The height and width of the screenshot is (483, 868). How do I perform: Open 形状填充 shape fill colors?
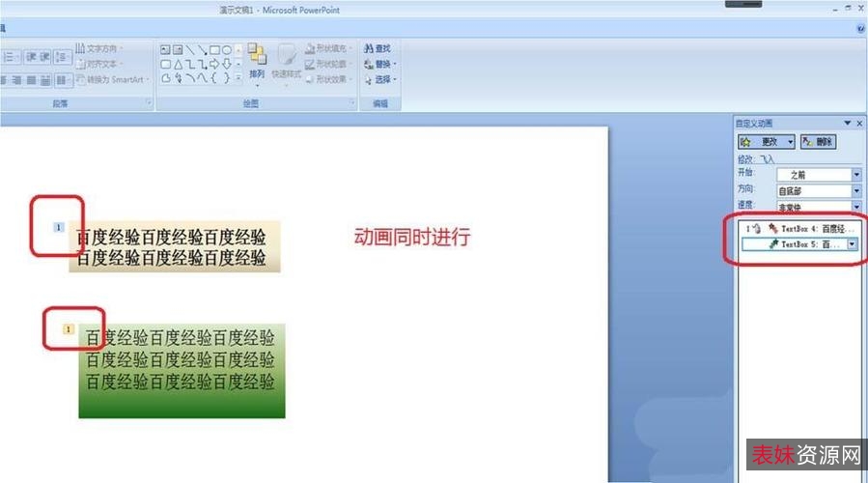329,48
